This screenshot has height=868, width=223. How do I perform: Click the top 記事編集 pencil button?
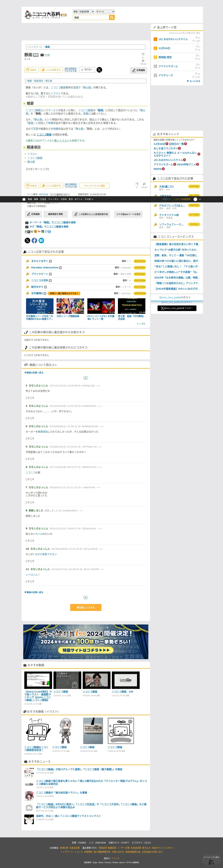(x=139, y=70)
